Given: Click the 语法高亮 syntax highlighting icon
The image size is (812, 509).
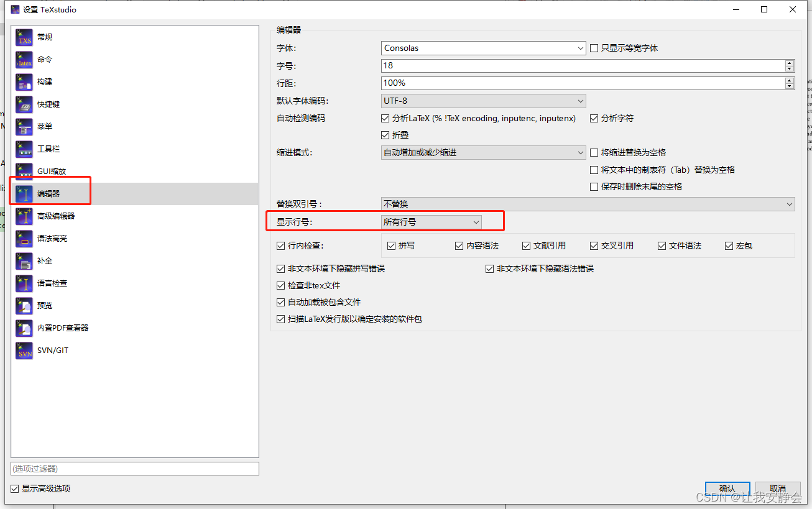Looking at the screenshot, I should [x=24, y=239].
